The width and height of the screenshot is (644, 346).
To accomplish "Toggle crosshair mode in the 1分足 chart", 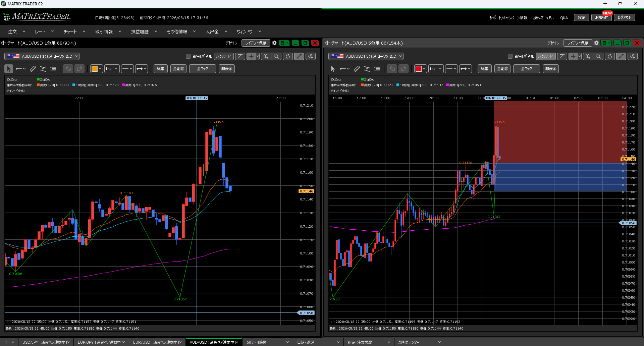I will pyautogui.click(x=251, y=56).
